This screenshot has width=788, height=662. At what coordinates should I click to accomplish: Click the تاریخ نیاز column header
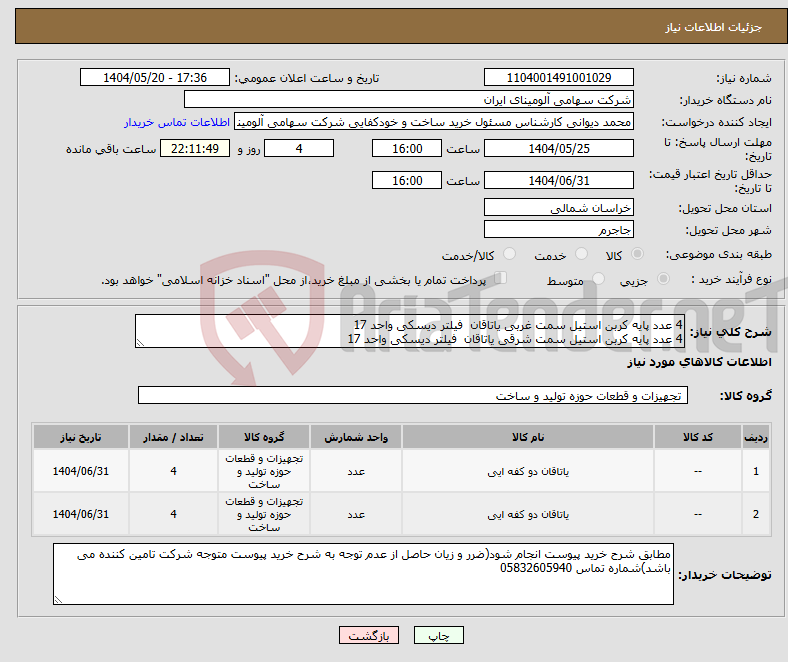coord(81,438)
